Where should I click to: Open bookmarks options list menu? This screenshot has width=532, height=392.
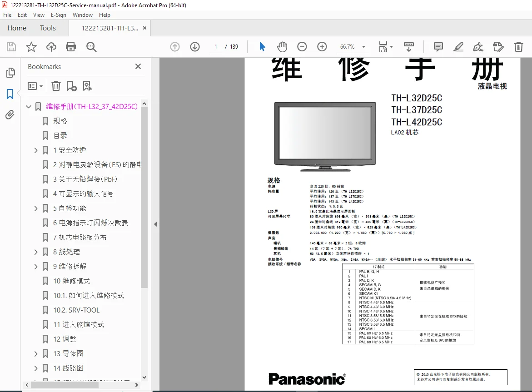pyautogui.click(x=35, y=86)
